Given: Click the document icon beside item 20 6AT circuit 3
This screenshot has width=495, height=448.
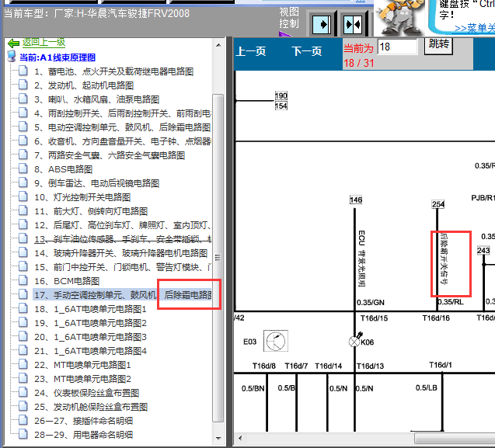Looking at the screenshot, I should click(23, 336).
